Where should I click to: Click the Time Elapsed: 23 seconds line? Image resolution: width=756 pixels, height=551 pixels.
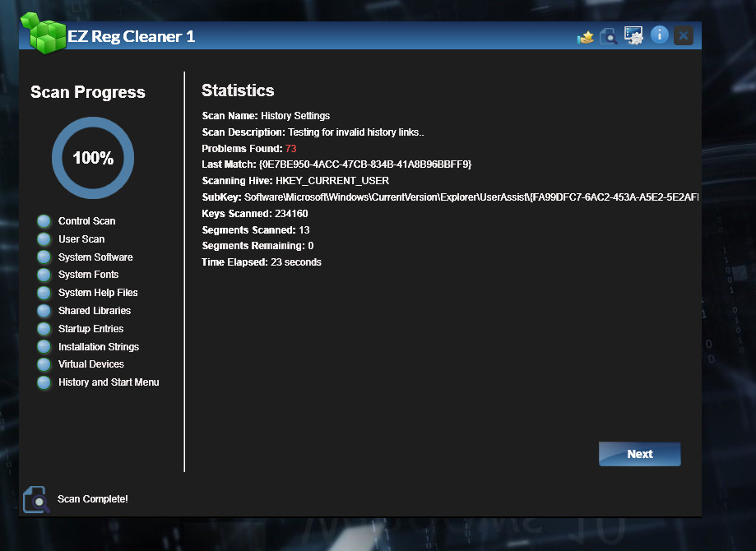click(262, 262)
